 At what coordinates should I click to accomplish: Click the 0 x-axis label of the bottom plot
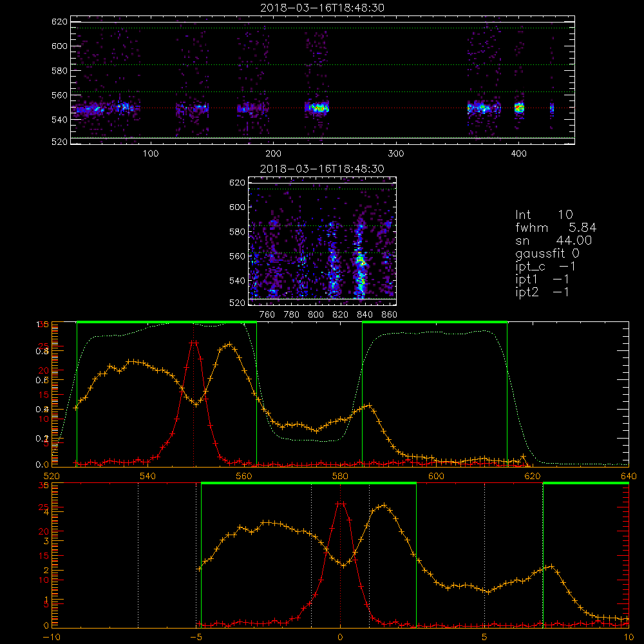pos(340,637)
